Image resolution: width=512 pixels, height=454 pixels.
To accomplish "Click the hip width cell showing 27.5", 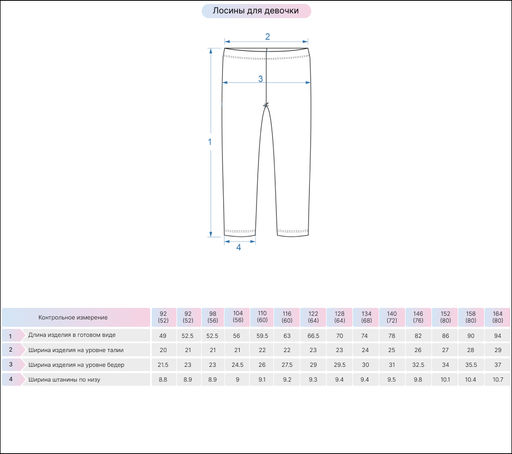I will [287, 365].
